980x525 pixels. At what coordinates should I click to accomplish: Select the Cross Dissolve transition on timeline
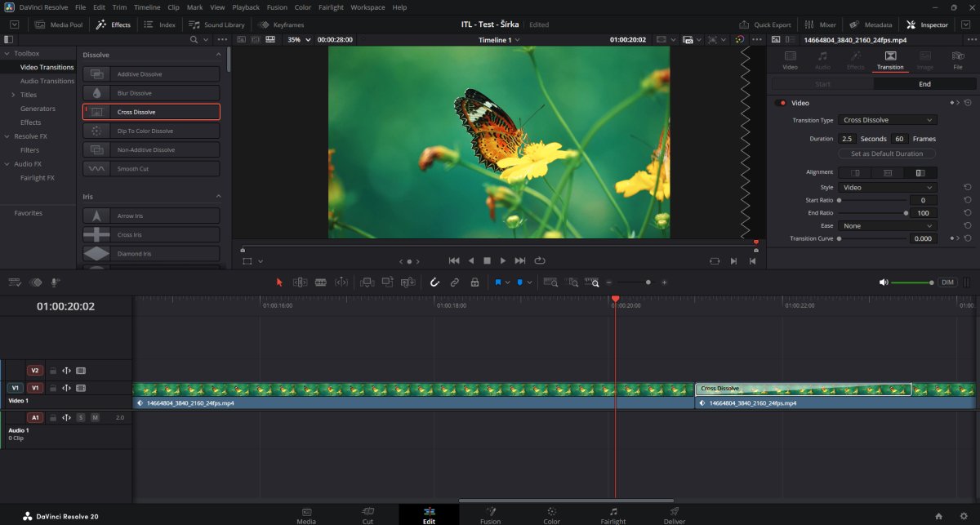click(802, 389)
